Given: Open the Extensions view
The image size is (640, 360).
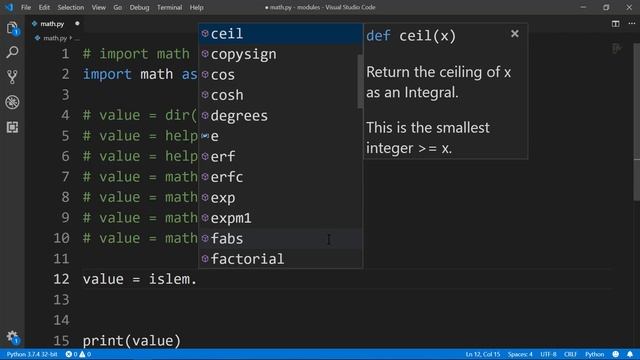Looking at the screenshot, I should 12,127.
